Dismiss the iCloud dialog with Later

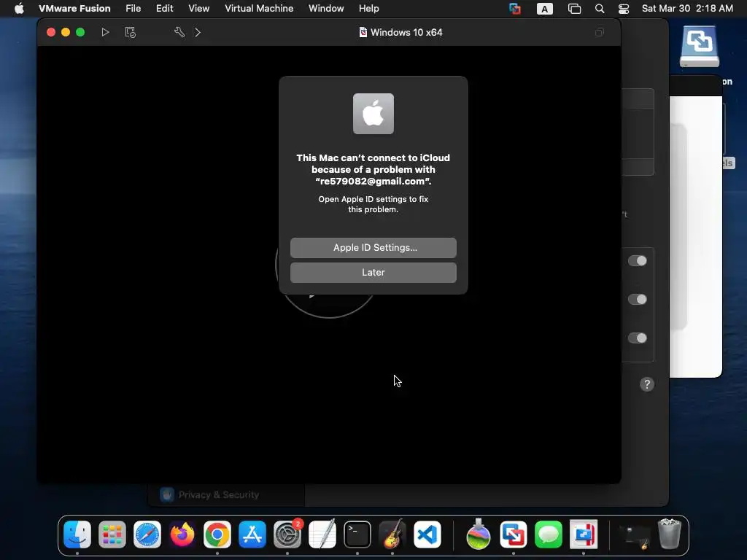373,273
